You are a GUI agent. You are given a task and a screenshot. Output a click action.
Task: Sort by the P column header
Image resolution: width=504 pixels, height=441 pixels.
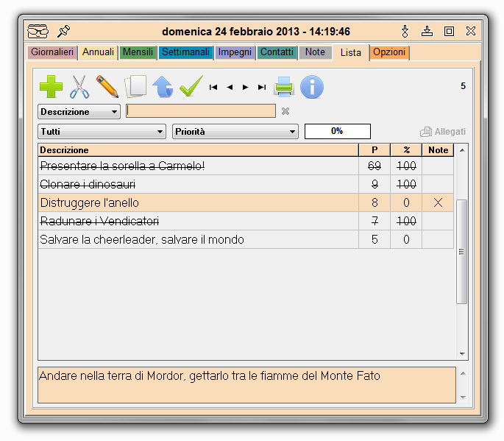coord(375,150)
